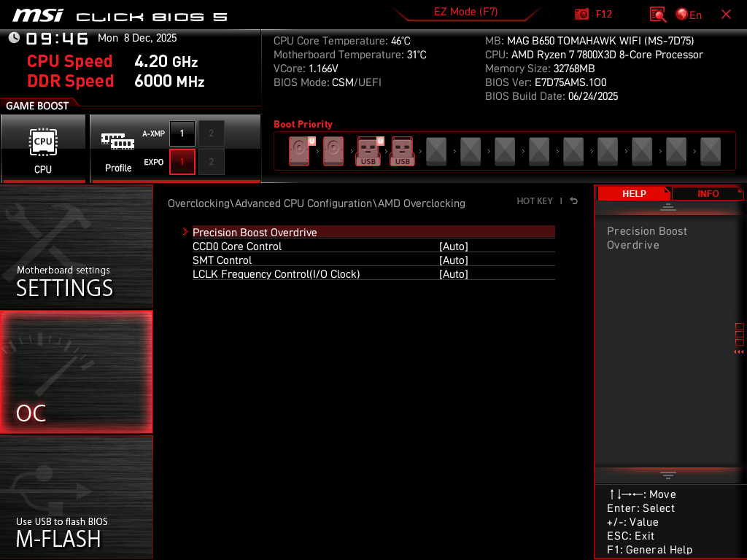Image resolution: width=747 pixels, height=560 pixels.
Task: Click the CPU Core Temperature reading
Action: pos(341,41)
